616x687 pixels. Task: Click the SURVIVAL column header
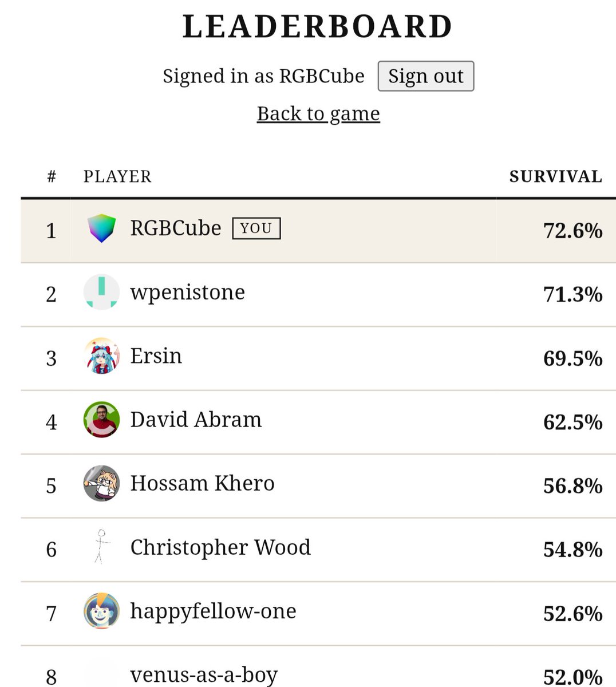[555, 176]
